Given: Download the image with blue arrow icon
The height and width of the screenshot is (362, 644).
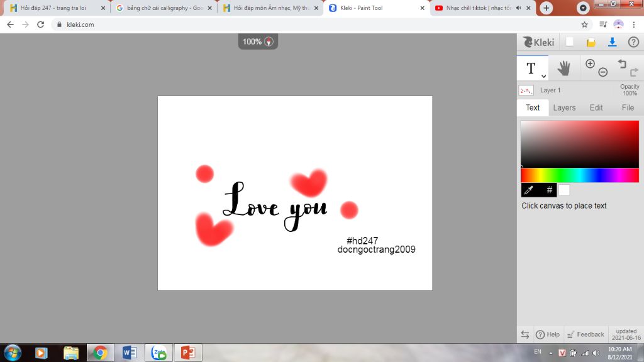Looking at the screenshot, I should [x=612, y=42].
